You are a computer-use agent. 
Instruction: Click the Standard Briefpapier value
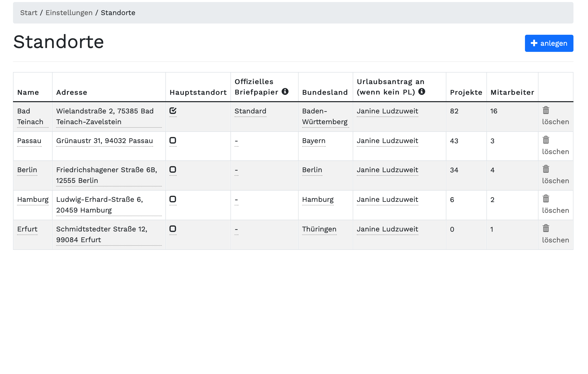pyautogui.click(x=250, y=111)
